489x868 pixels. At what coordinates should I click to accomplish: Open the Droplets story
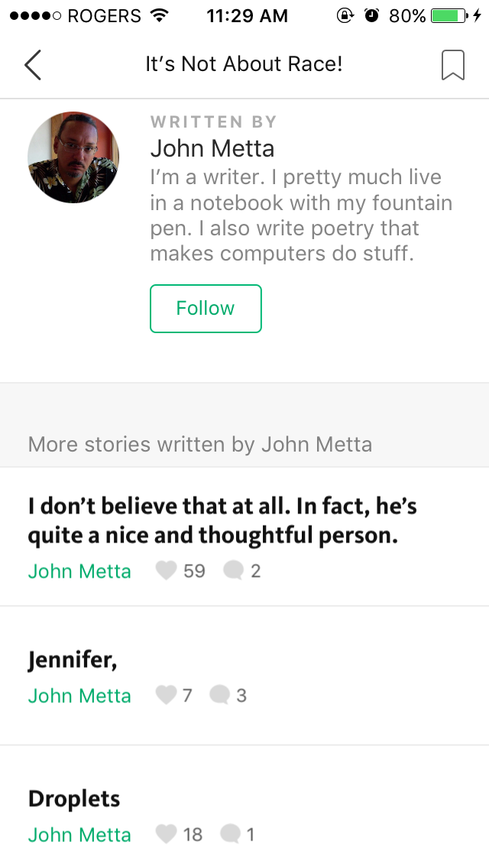[74, 798]
